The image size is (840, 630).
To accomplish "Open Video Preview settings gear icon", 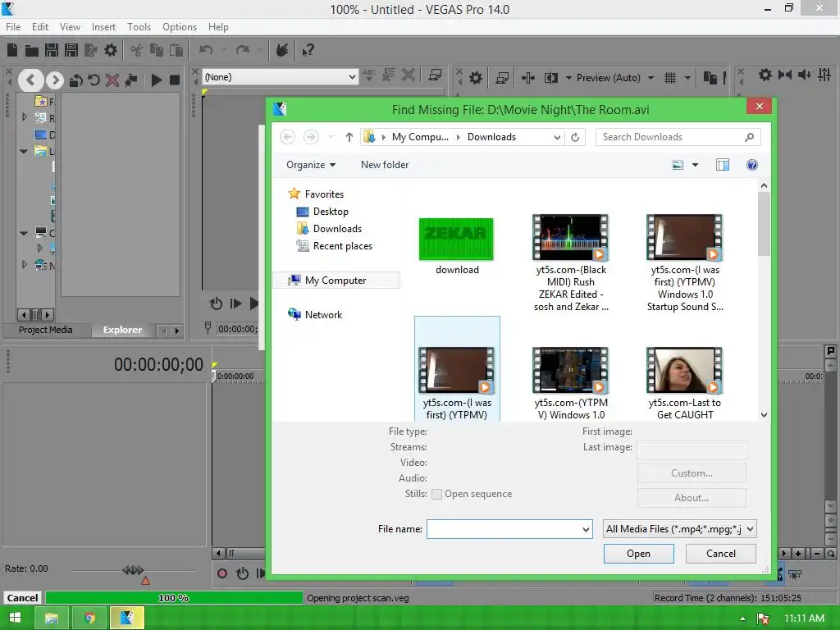I will [x=475, y=78].
